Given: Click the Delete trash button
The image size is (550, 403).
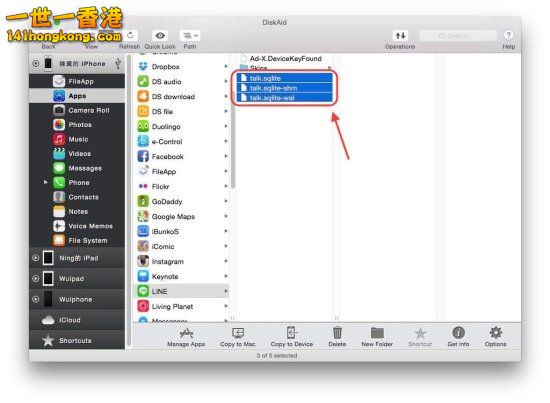Looking at the screenshot, I should click(x=337, y=337).
